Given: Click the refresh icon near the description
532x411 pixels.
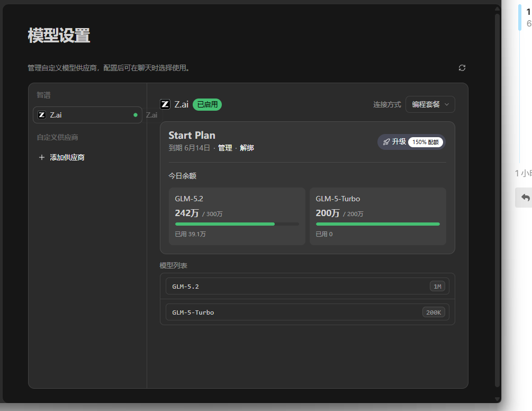Looking at the screenshot, I should 462,68.
